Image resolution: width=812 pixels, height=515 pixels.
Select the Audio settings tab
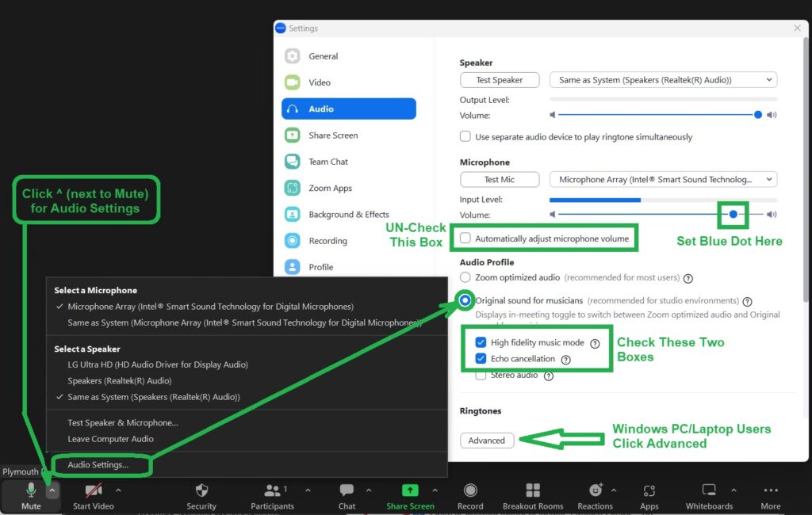pos(349,109)
